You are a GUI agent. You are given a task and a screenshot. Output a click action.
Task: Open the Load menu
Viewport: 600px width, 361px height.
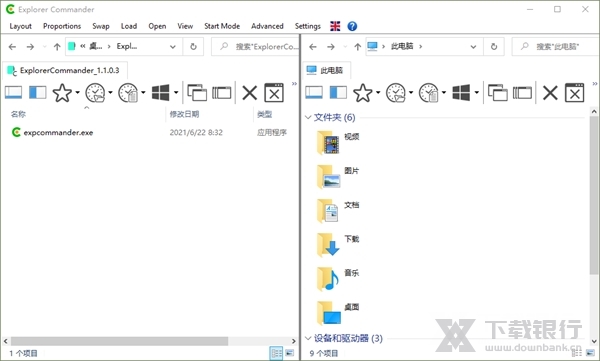[x=129, y=26]
